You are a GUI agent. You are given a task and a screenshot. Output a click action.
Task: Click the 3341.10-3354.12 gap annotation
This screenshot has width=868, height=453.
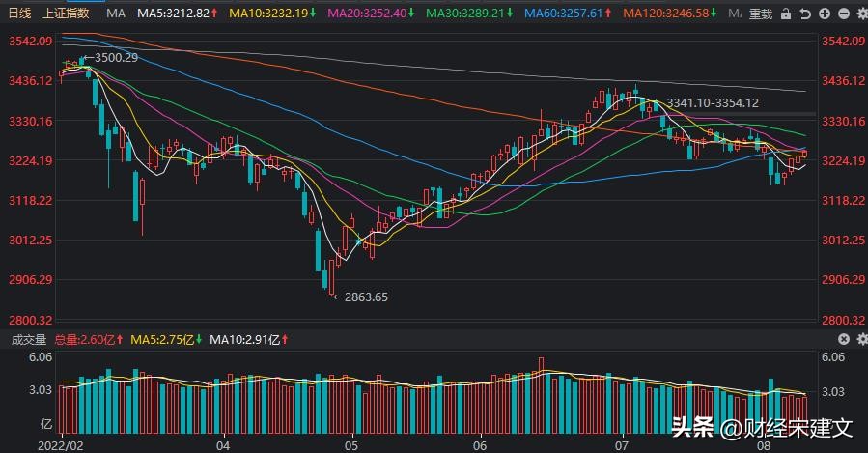713,103
